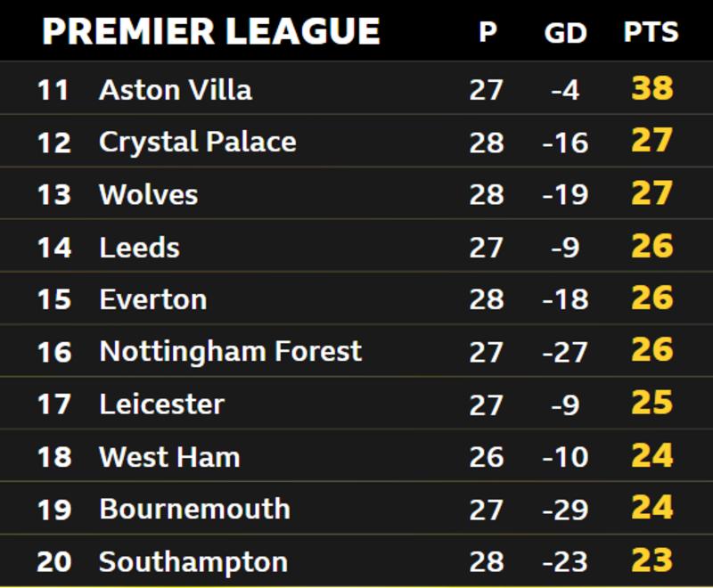This screenshot has height=588, width=713.
Task: Click Southampton's 23 points value
Action: 652,560
